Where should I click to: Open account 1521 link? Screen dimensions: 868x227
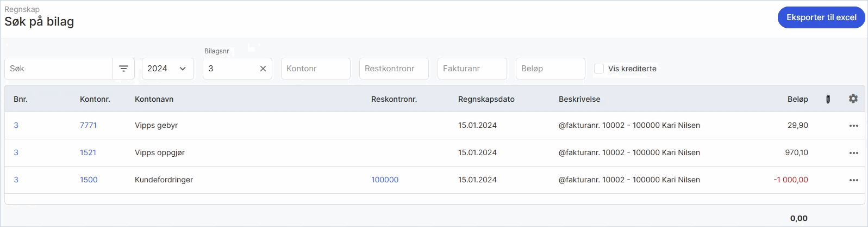(88, 152)
